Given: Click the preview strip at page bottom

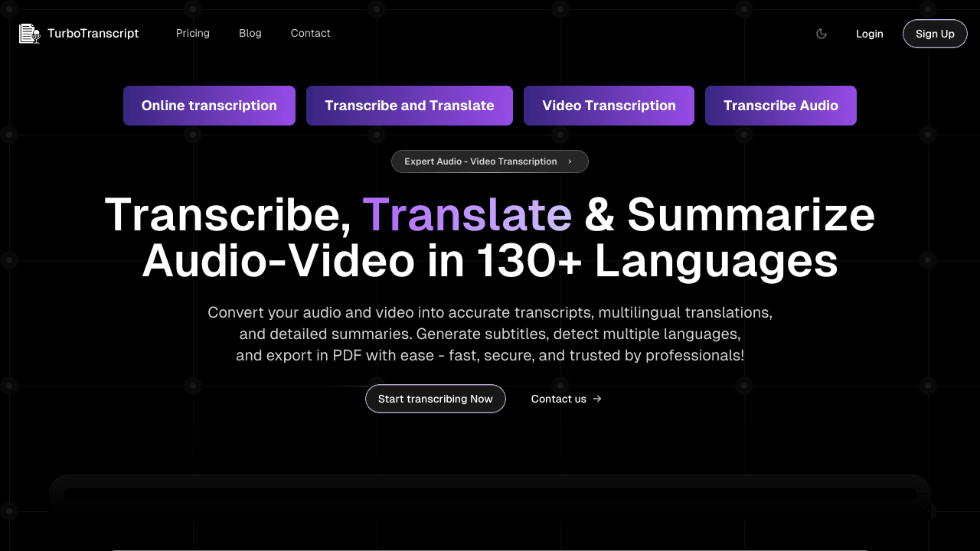Looking at the screenshot, I should tap(490, 549).
